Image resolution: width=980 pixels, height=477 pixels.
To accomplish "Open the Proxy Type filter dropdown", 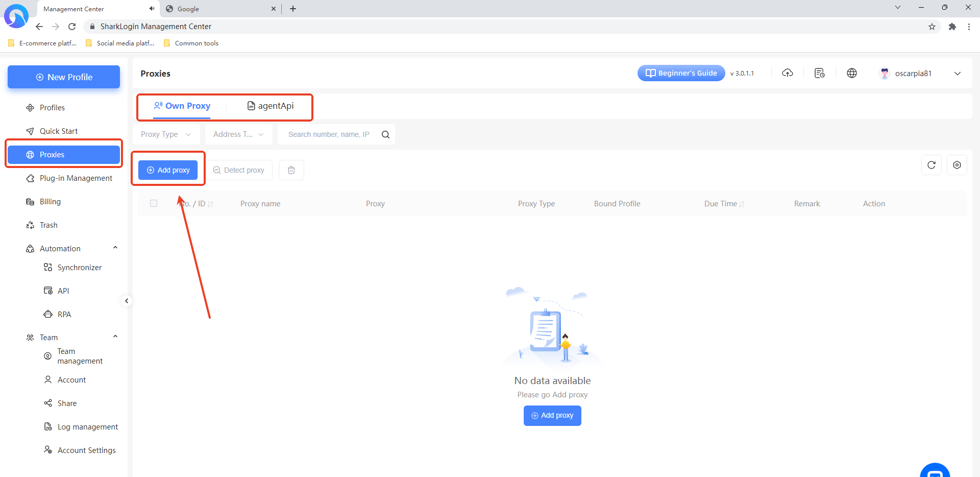I will [166, 134].
